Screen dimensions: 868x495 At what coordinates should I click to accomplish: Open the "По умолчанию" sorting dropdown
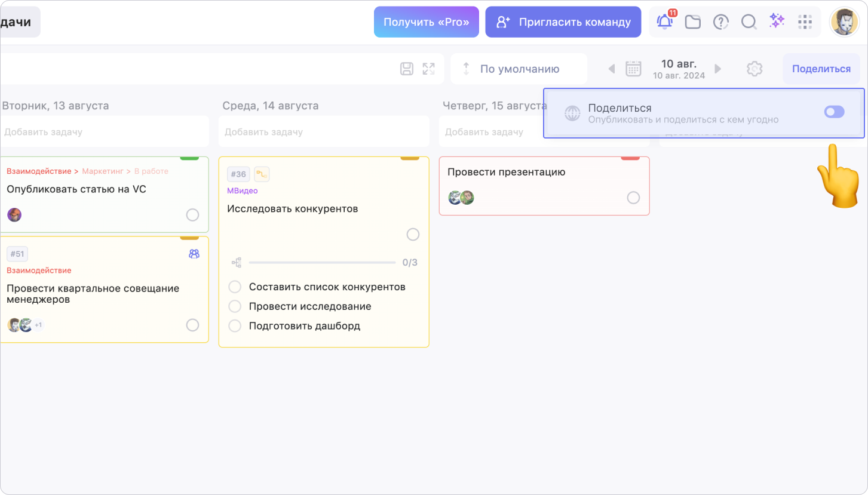tap(519, 69)
